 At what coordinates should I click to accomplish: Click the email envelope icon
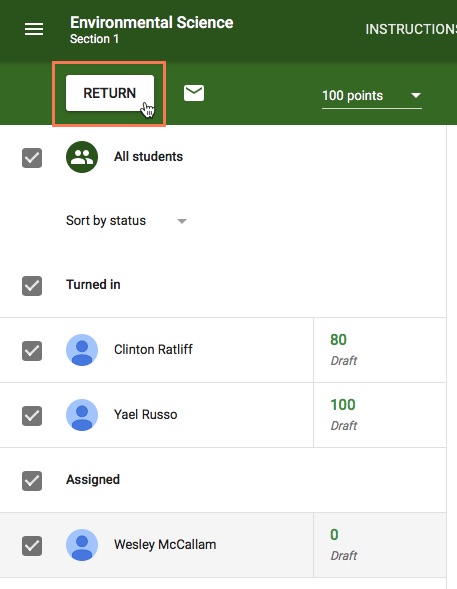point(194,93)
